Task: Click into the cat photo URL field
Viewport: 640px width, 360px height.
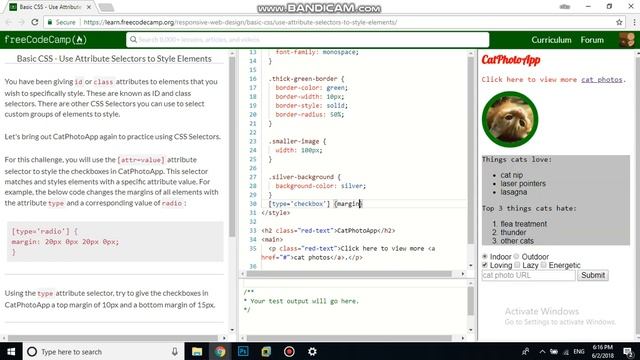Action: (x=528, y=275)
